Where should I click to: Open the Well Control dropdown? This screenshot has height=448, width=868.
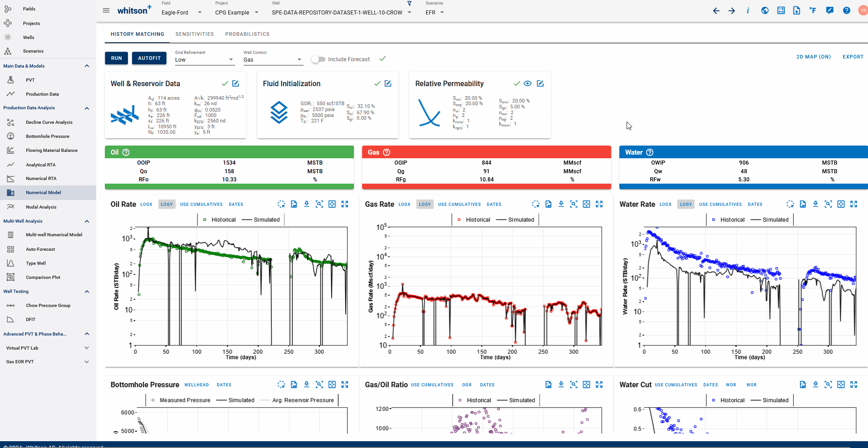[x=272, y=60]
